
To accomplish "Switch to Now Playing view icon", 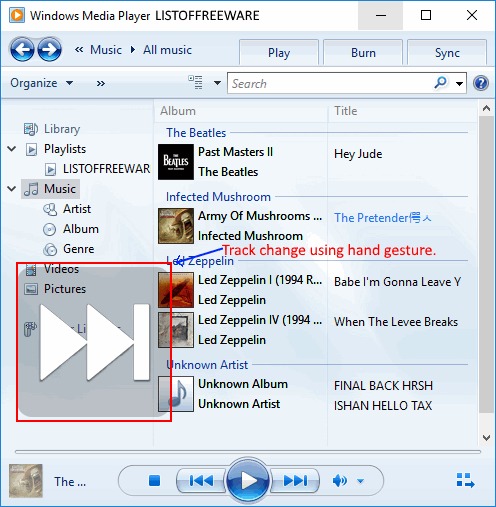I will 465,480.
